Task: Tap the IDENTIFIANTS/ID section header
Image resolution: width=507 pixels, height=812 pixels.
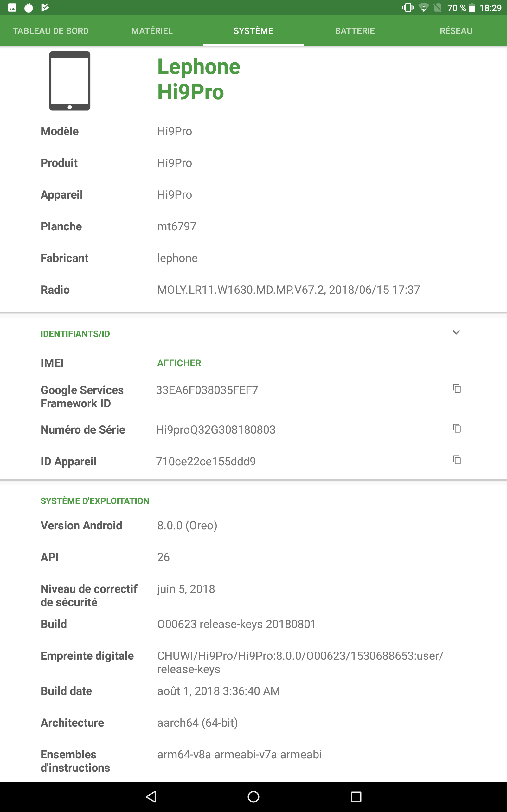Action: (x=75, y=334)
